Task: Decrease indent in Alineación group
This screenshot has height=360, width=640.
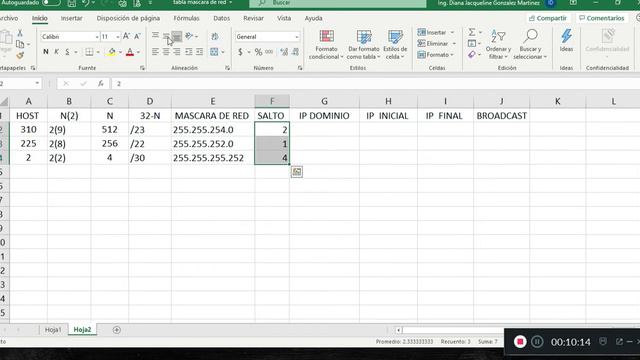Action: tap(189, 52)
